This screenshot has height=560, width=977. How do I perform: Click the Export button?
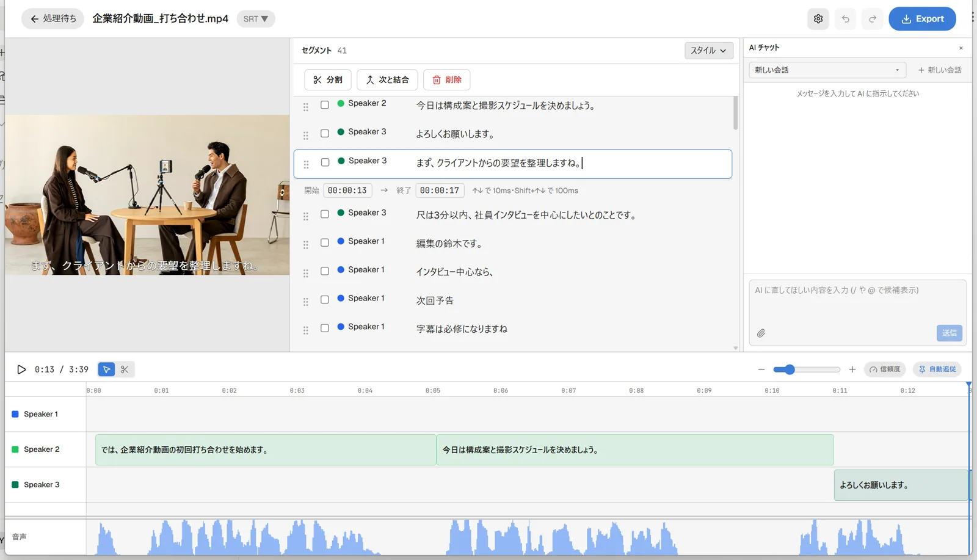click(922, 19)
